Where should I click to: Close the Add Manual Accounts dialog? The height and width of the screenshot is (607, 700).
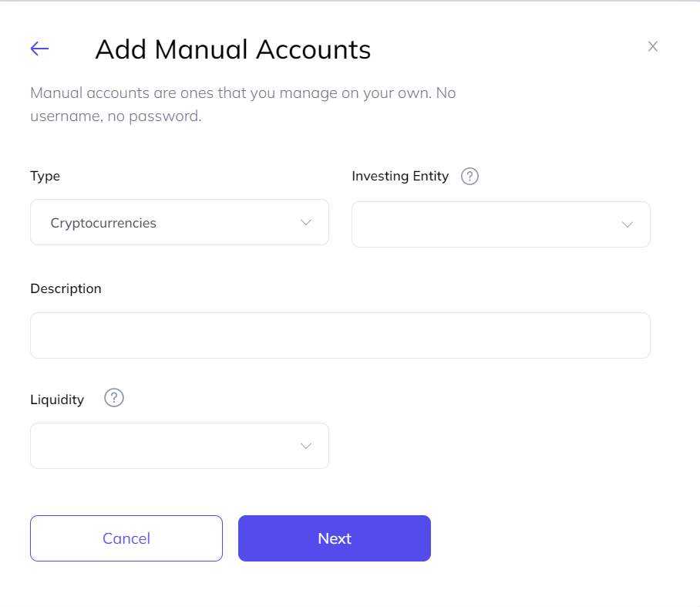point(653,46)
